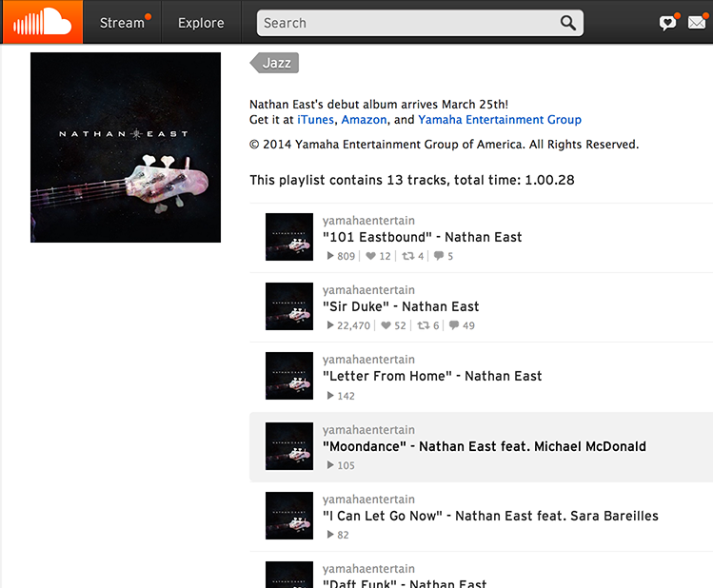Click the "809" play count on "101 Eastbound"
Image resolution: width=713 pixels, height=588 pixels.
[x=347, y=256]
